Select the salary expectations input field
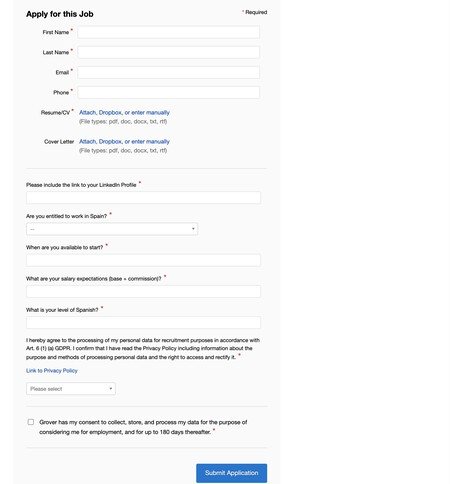The image size is (450, 484). (143, 291)
